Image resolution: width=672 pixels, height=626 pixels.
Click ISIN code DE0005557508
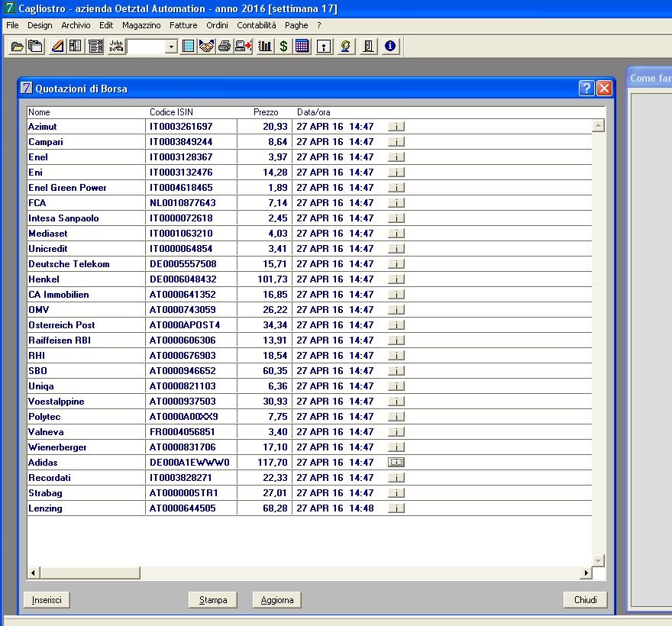click(x=183, y=264)
